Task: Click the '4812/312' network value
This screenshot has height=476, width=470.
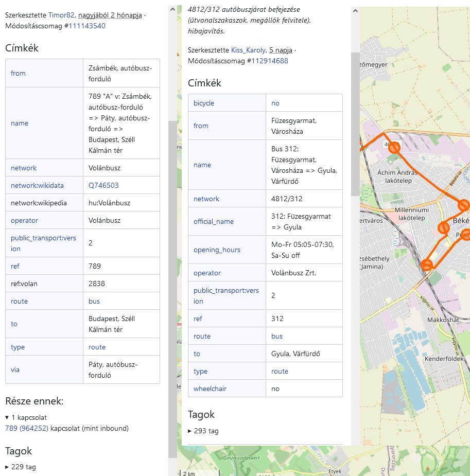Action: tap(287, 199)
